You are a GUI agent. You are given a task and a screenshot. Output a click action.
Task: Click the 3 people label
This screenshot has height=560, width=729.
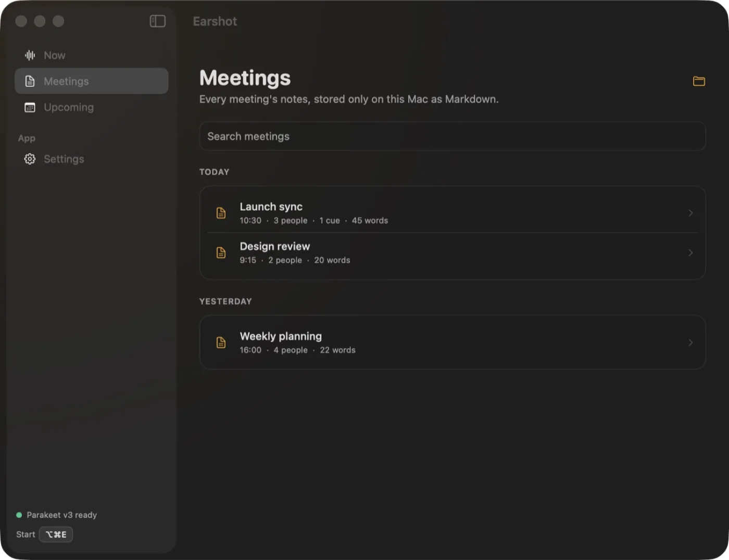(x=291, y=221)
